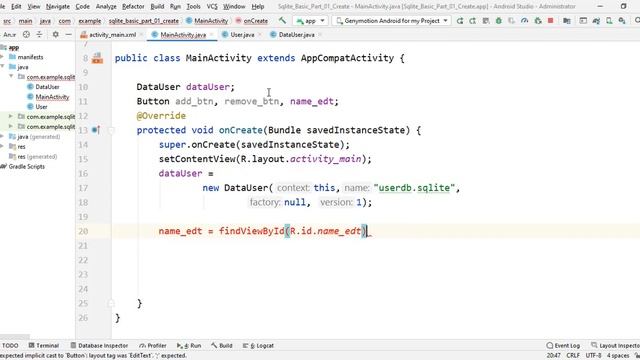Open the Logcat tool window
640x360 pixels.
pyautogui.click(x=258, y=345)
